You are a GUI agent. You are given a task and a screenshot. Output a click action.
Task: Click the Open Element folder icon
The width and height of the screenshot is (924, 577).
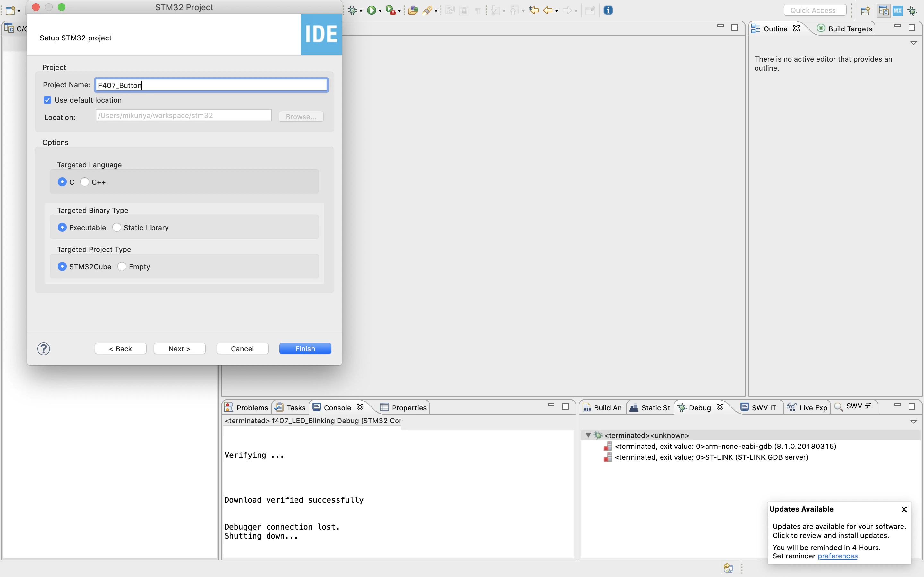[413, 10]
